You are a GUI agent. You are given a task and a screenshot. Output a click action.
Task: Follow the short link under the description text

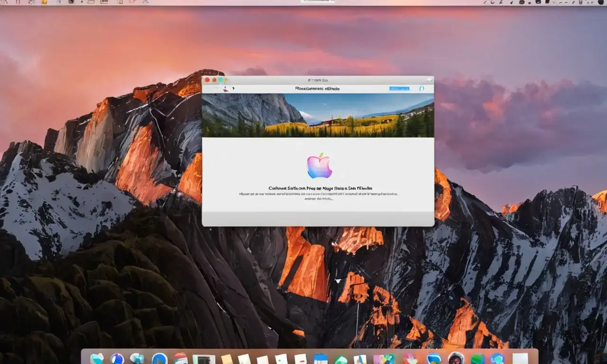pos(318,199)
